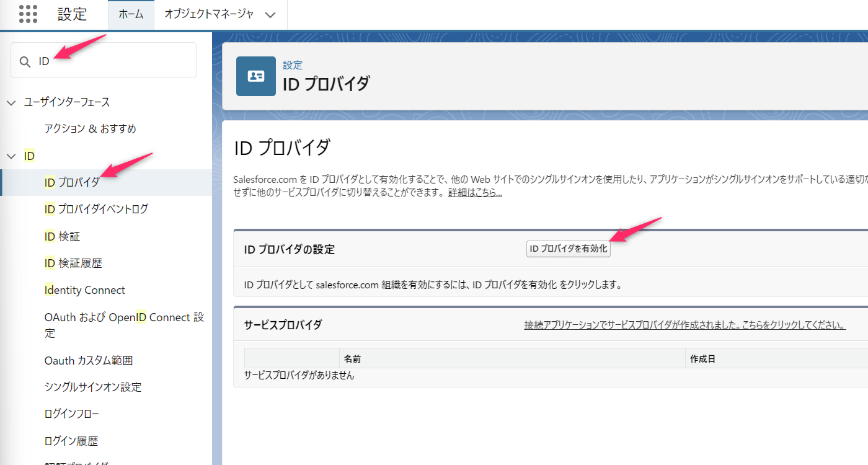
Task: Click the ID プロバイダ header card icon
Action: [255, 76]
